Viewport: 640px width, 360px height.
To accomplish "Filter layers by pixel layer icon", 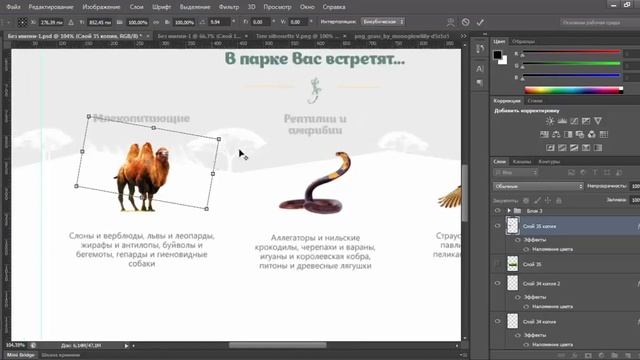I will click(x=571, y=173).
